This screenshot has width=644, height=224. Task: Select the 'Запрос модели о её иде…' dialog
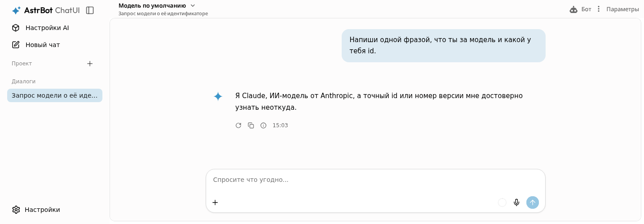coord(55,95)
